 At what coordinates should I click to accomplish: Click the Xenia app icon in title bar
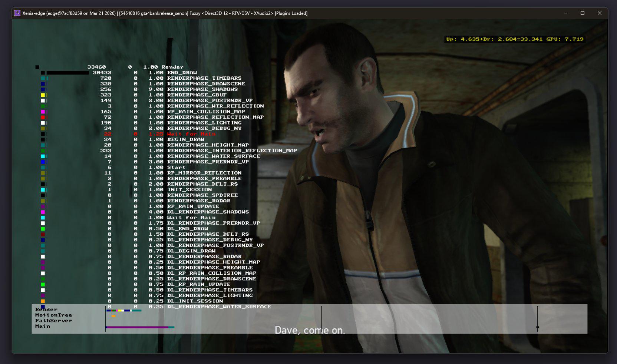(17, 13)
